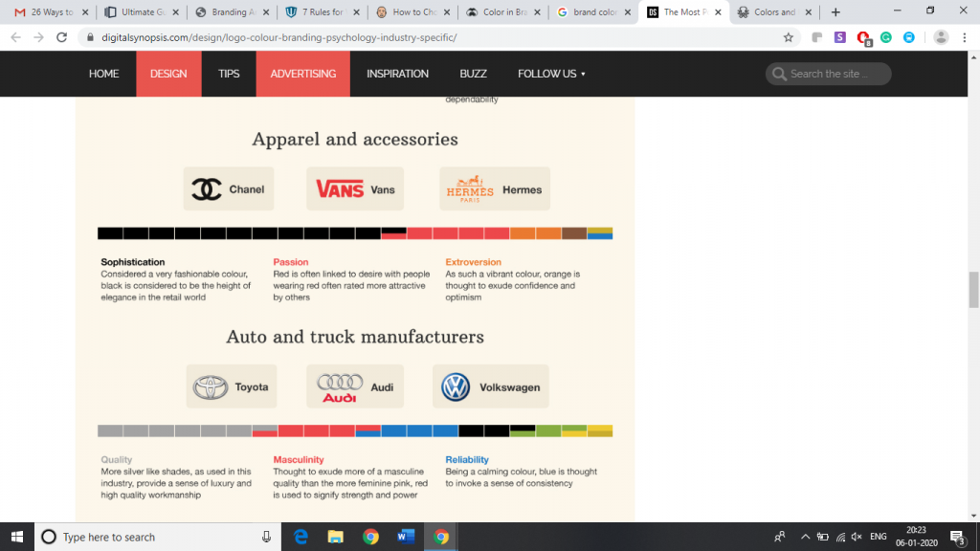Switch input language from ENG
Viewport: 980px width, 551px height.
[879, 537]
